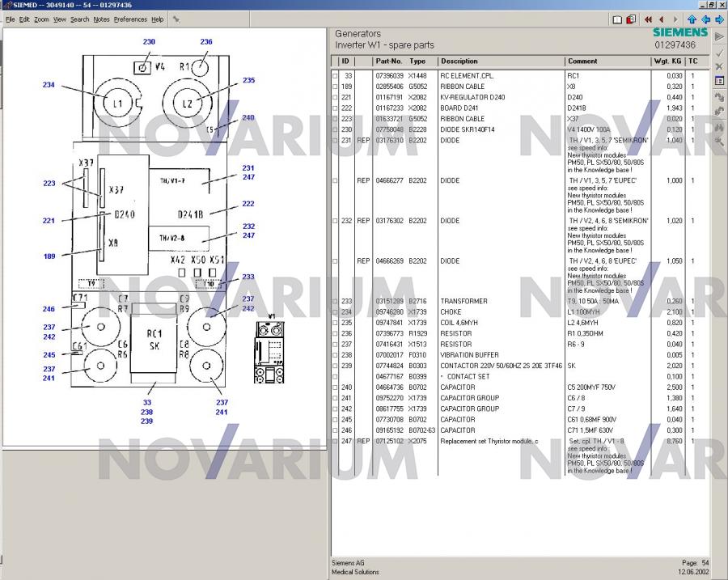
Task: Click the Part-No. column header
Action: tap(389, 61)
